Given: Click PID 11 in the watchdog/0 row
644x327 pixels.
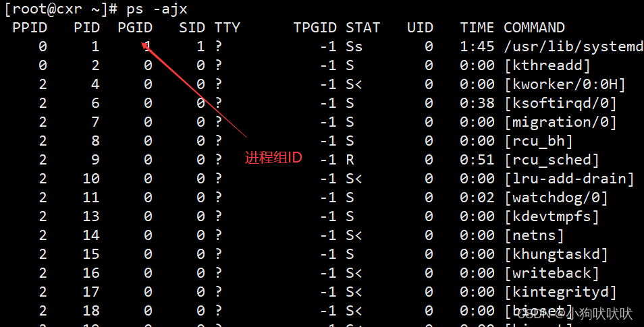Looking at the screenshot, I should point(90,198).
